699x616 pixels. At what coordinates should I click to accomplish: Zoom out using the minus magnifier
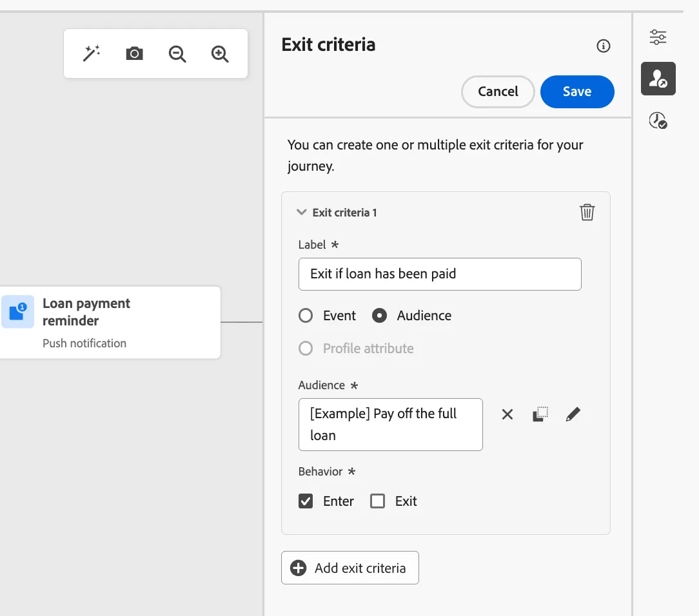[x=177, y=54]
